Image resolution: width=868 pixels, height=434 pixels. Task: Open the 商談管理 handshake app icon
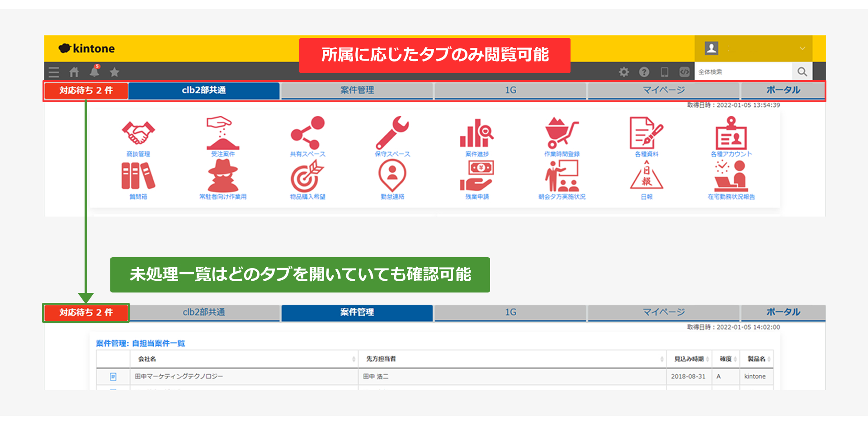tap(138, 134)
